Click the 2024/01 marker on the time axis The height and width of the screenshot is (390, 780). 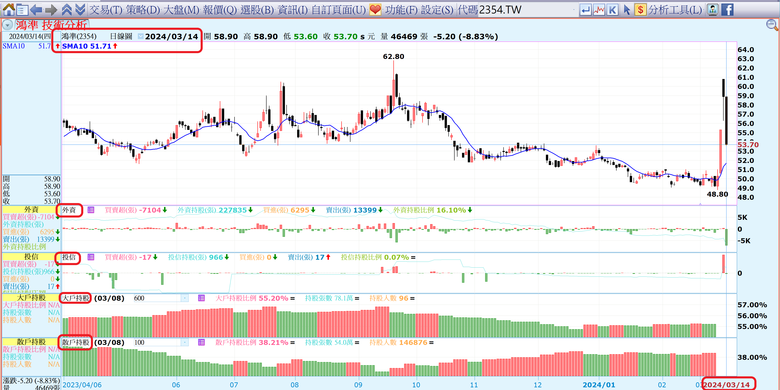pos(599,385)
